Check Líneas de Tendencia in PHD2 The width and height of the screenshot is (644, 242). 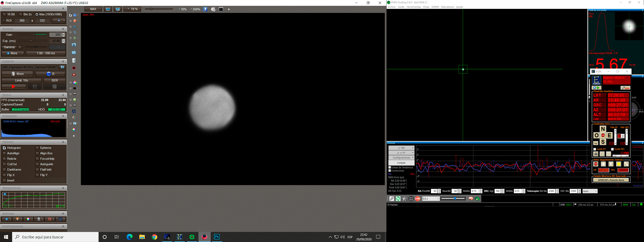click(x=390, y=167)
